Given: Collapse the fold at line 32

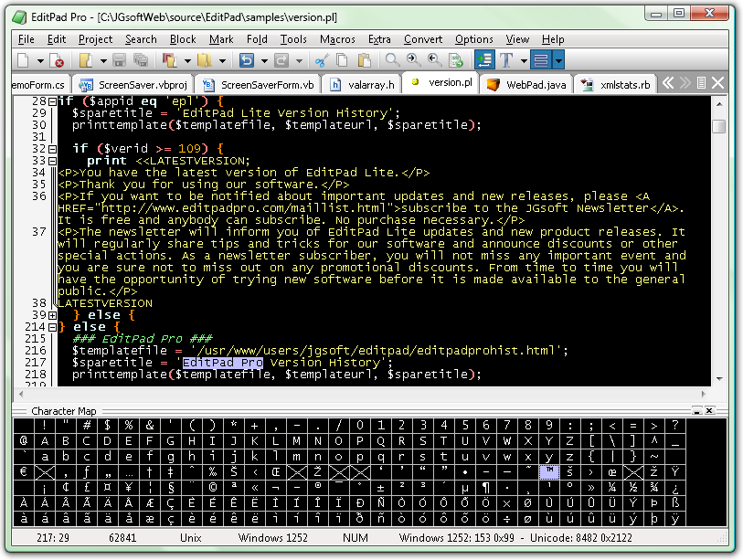Looking at the screenshot, I should [53, 149].
